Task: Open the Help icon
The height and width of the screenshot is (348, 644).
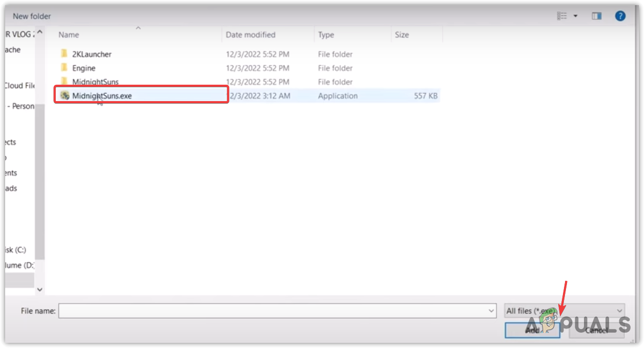Action: tap(620, 15)
